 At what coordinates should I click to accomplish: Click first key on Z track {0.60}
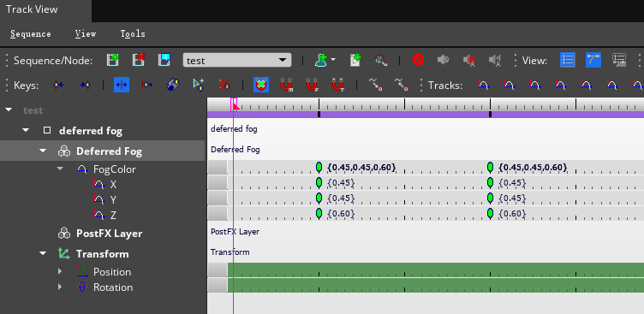(319, 213)
